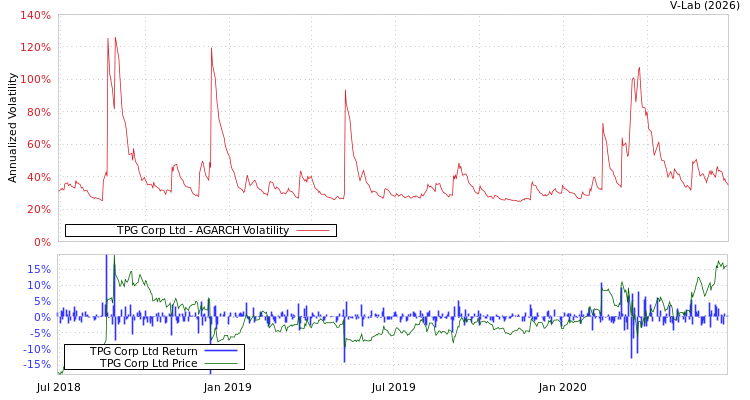Click the mid-chart volatility spike near 93%

click(x=345, y=91)
